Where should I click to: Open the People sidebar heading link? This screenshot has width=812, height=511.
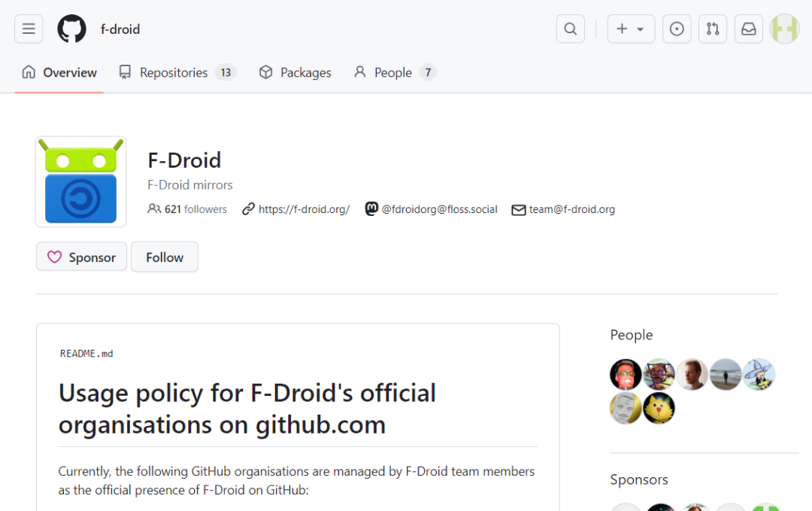[632, 335]
